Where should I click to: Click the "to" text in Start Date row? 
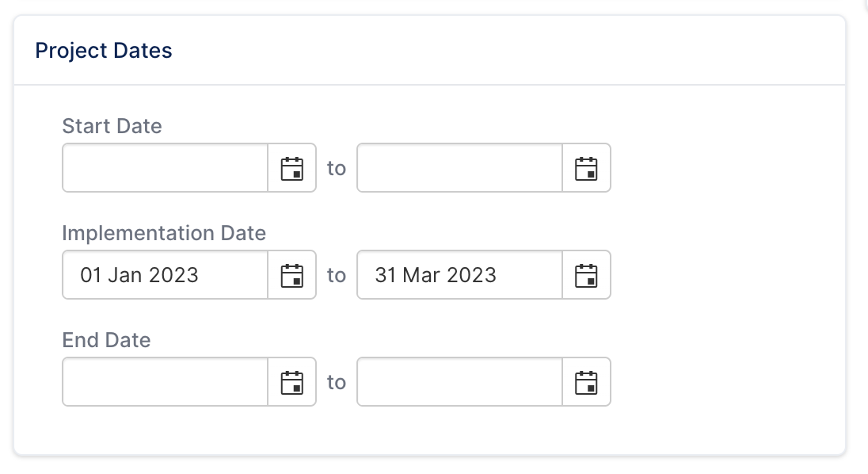(337, 168)
